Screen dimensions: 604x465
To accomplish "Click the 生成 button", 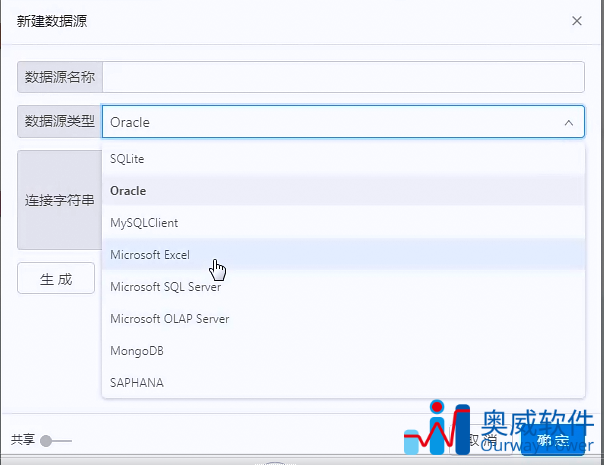I will pos(56,278).
